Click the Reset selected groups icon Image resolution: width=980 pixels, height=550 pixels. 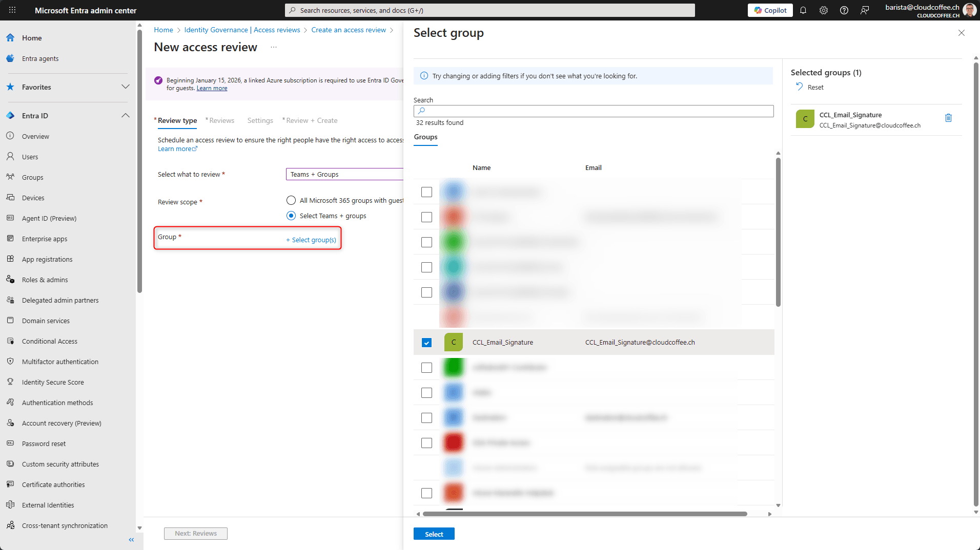(x=800, y=87)
